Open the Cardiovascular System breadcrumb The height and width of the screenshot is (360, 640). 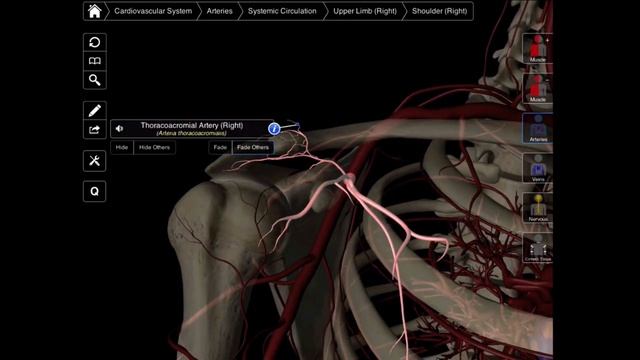pos(153,11)
